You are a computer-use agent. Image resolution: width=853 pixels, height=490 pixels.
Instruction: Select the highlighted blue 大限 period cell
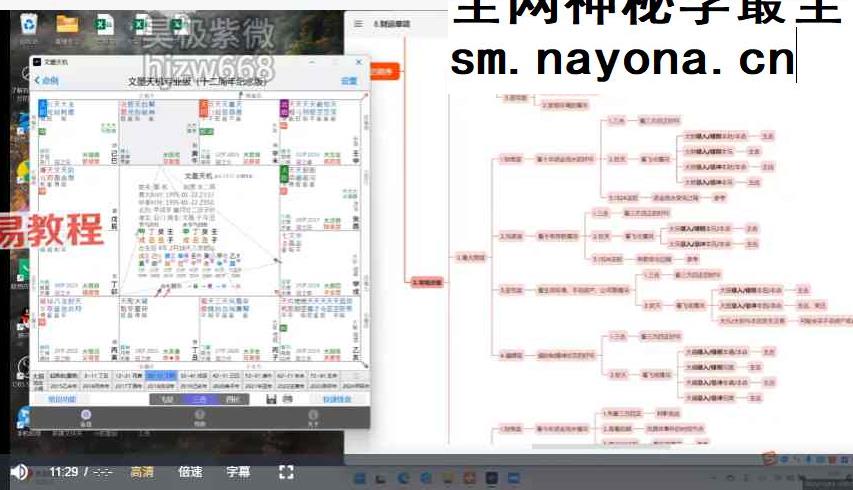coord(161,376)
